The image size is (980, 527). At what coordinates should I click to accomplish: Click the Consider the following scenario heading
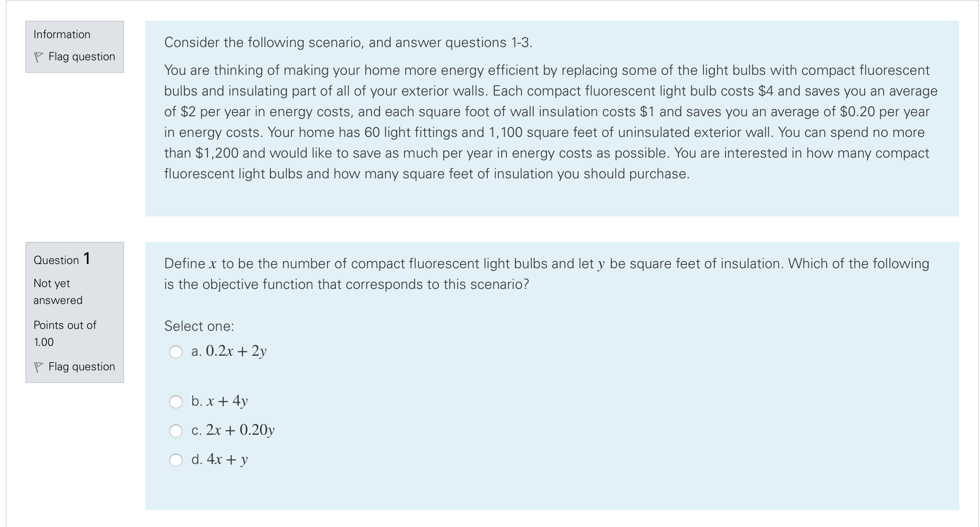coord(348,42)
